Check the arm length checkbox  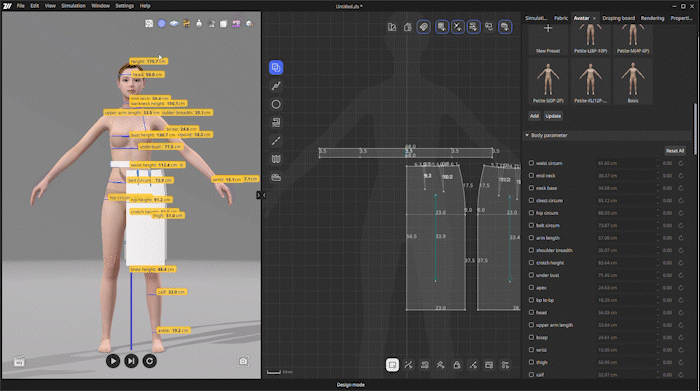pyautogui.click(x=531, y=238)
